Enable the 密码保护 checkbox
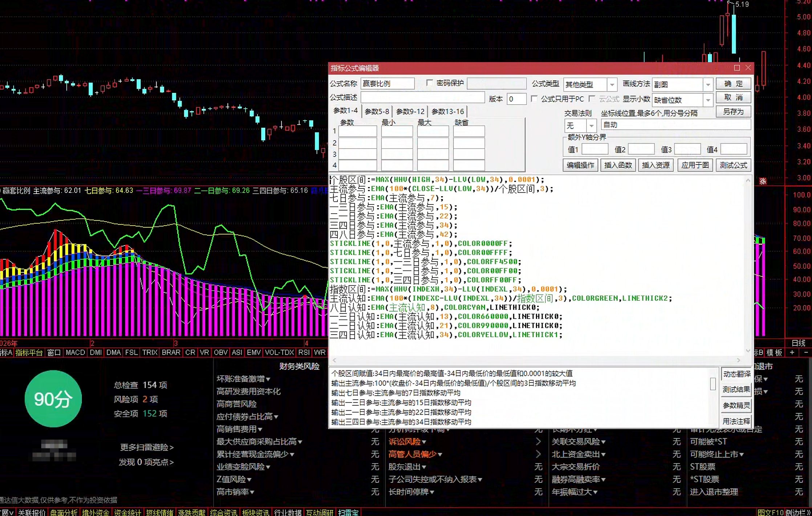This screenshot has height=516, width=812. point(430,83)
